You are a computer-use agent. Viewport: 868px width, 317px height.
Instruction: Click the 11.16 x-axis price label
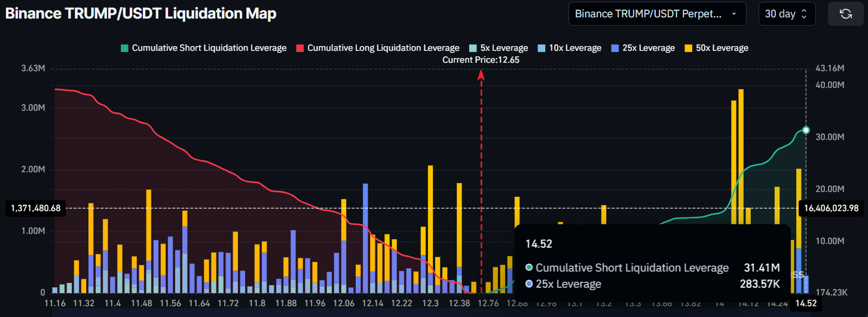pyautogui.click(x=56, y=304)
